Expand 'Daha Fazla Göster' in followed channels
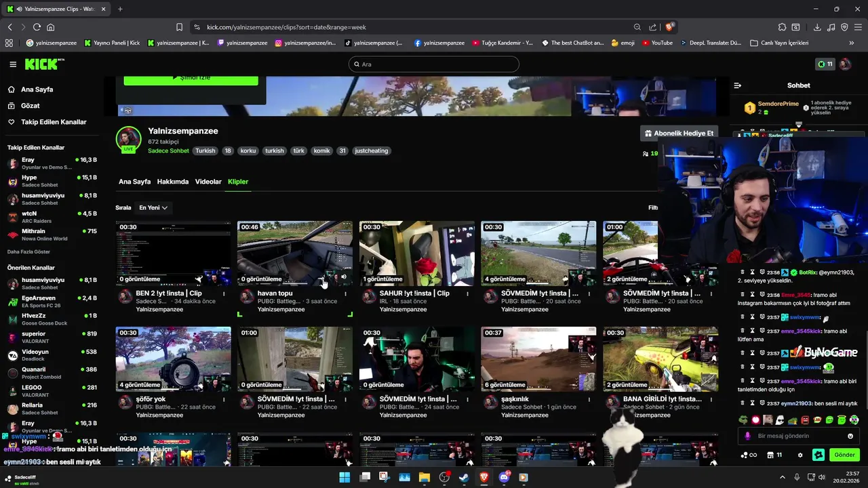Screen dimensions: 868x488 pyautogui.click(x=28, y=251)
